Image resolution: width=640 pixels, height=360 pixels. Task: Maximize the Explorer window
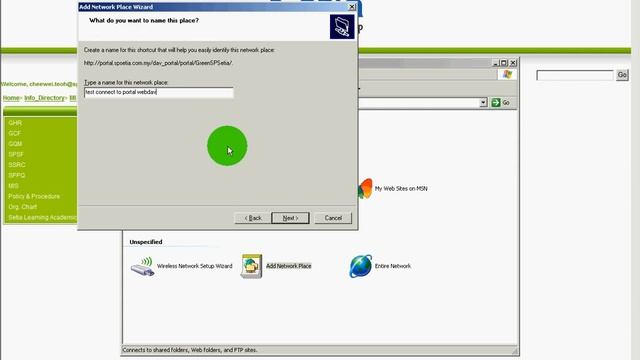[504, 63]
